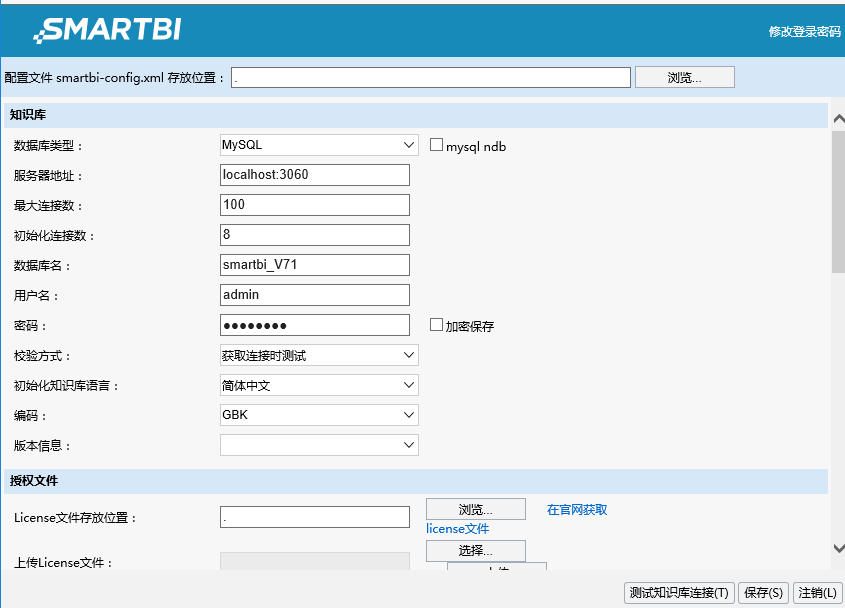Click 浏览 button for License file location
845x608 pixels.
(x=476, y=509)
